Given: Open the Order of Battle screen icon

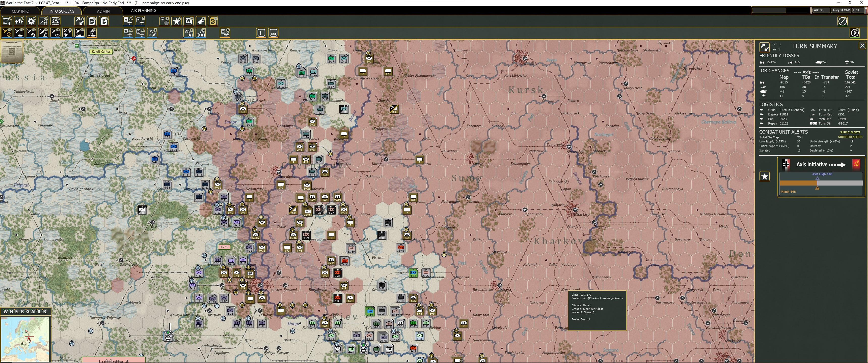Looking at the screenshot, I should pyautogui.click(x=7, y=21).
